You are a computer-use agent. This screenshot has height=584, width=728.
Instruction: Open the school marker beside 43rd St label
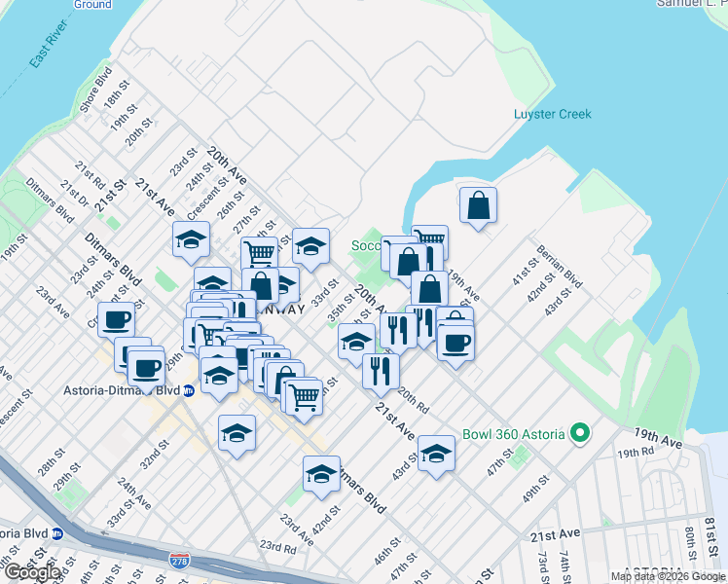pyautogui.click(x=436, y=455)
